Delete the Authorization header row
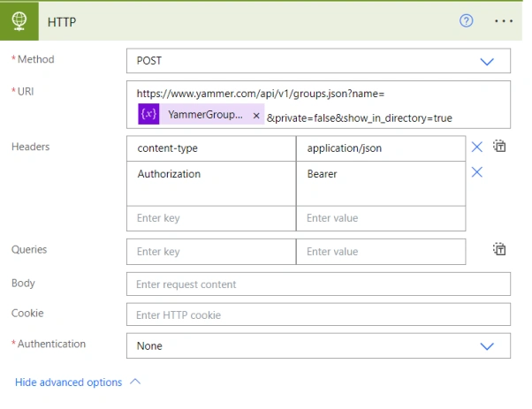Viewport: 532px width, 409px height. (476, 172)
